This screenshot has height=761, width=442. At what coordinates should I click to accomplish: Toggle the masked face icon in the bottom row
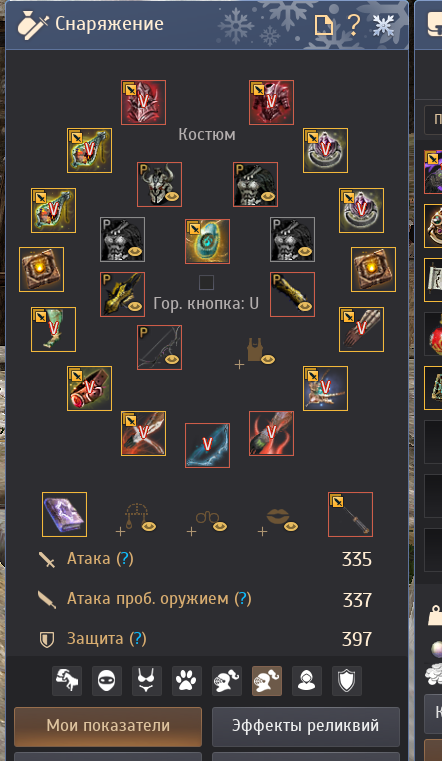click(107, 681)
